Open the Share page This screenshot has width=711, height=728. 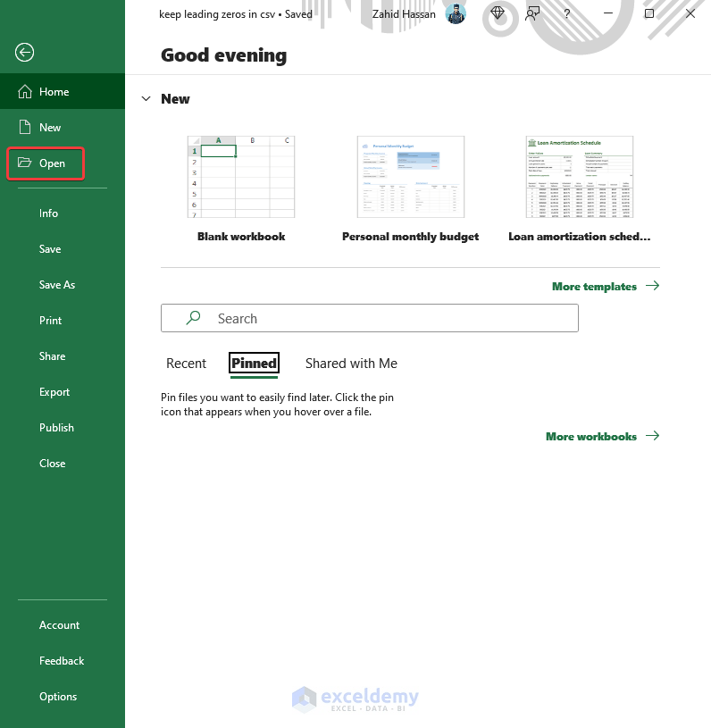pyautogui.click(x=52, y=356)
